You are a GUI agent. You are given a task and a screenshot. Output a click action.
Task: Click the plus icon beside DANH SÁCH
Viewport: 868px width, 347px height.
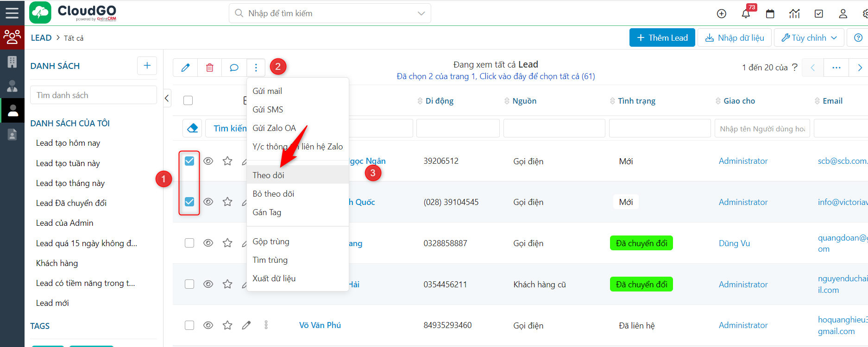pos(147,66)
